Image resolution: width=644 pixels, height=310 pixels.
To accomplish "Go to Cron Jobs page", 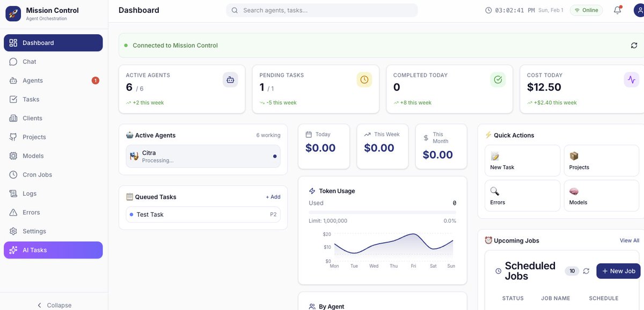I will click(x=53, y=175).
